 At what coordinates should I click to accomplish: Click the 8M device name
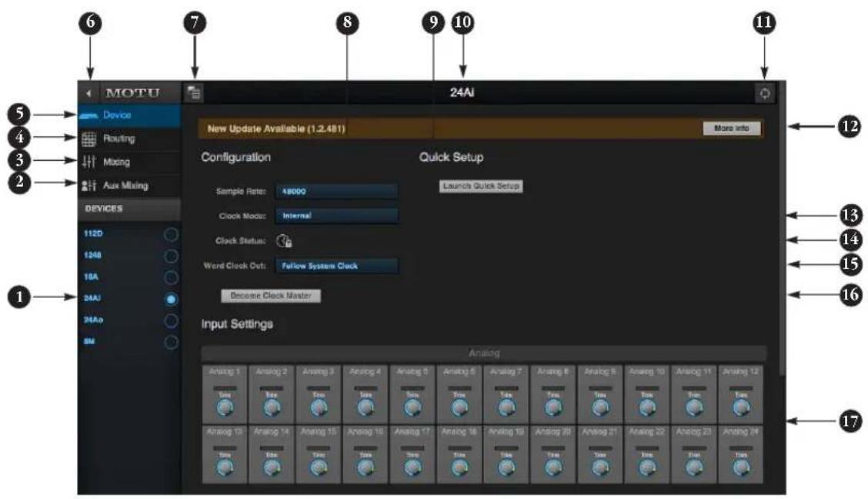pyautogui.click(x=88, y=342)
